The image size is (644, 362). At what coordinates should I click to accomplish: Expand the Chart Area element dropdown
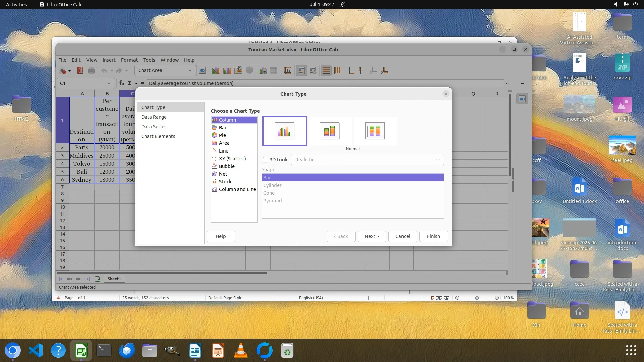[190, 70]
